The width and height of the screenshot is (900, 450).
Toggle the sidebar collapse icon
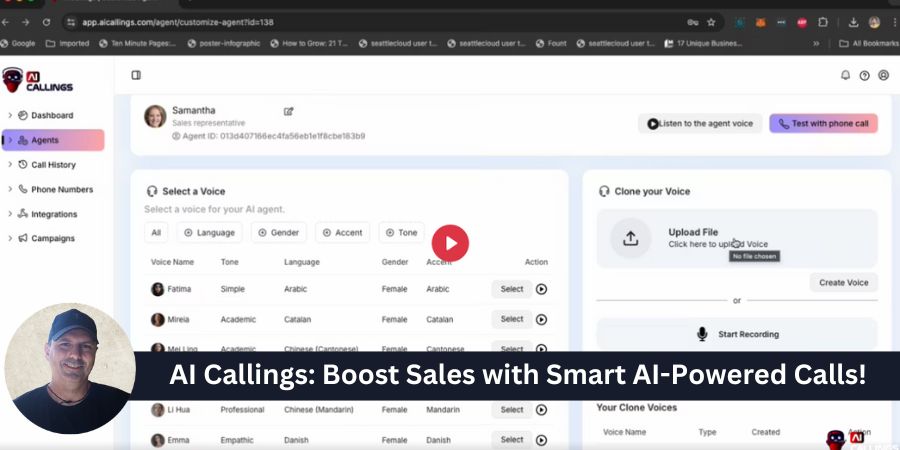point(136,75)
